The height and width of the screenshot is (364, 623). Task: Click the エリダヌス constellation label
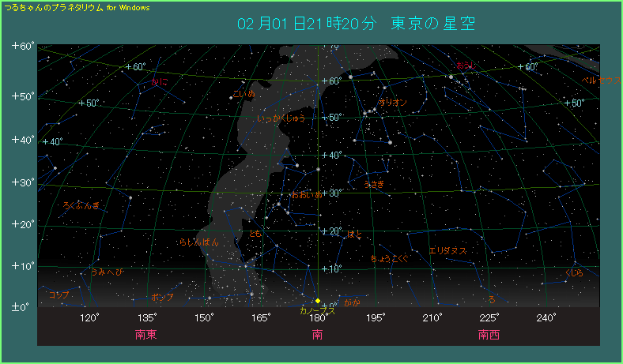[447, 250]
